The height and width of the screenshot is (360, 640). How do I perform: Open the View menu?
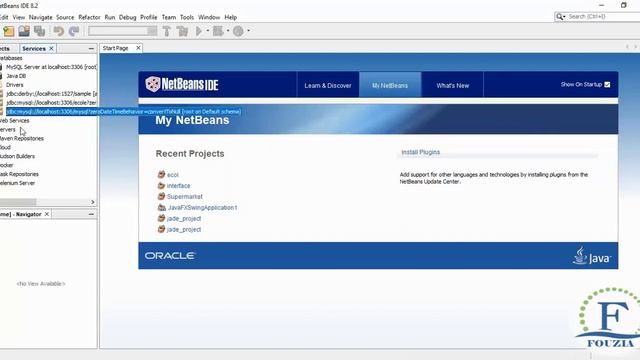pyautogui.click(x=19, y=17)
